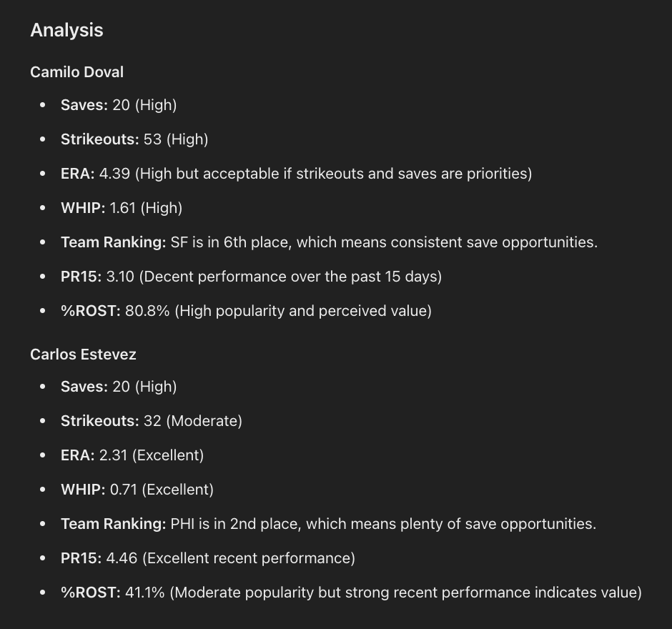This screenshot has width=672, height=629.
Task: Click the bullet before PR15: 4.46
Action: coord(43,558)
